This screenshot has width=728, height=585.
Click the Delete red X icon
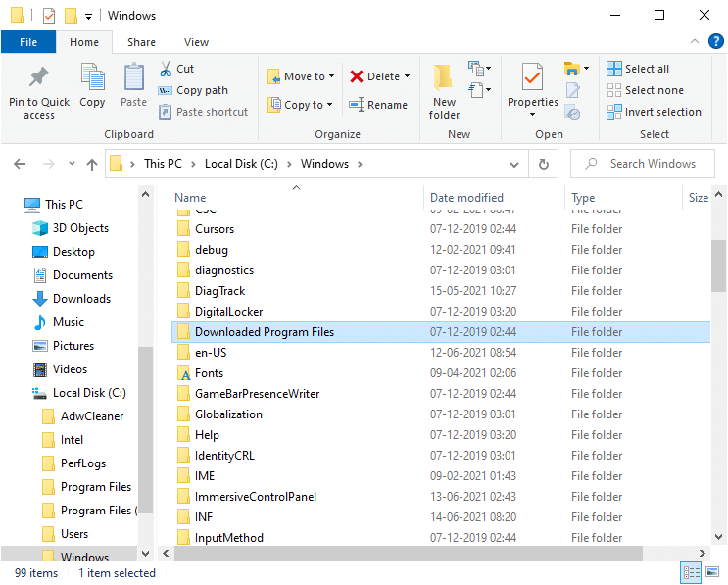357,76
